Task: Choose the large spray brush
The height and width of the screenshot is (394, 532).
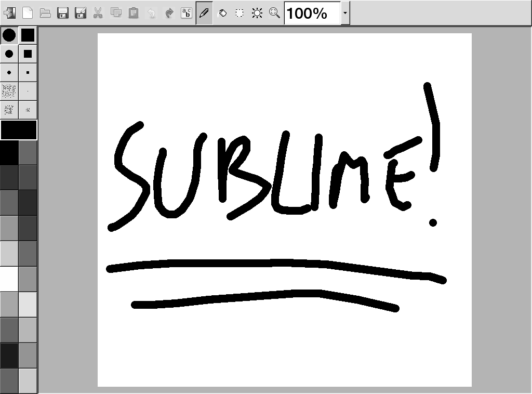Action: coord(9,91)
